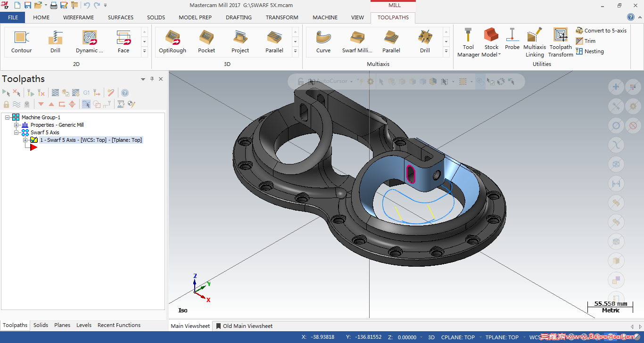
Task: Verify selected operations with stock simulation
Action: click(x=66, y=93)
